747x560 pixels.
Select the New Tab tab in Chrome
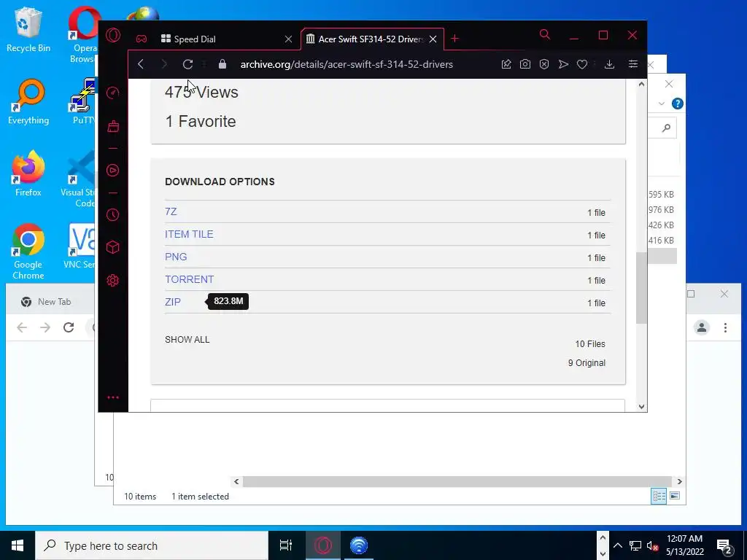[54, 301]
